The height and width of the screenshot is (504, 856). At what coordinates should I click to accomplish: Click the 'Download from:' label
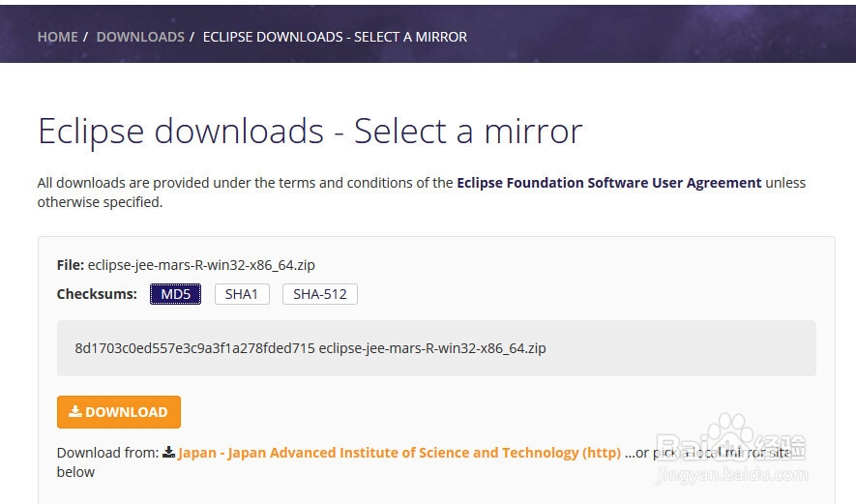(x=107, y=452)
